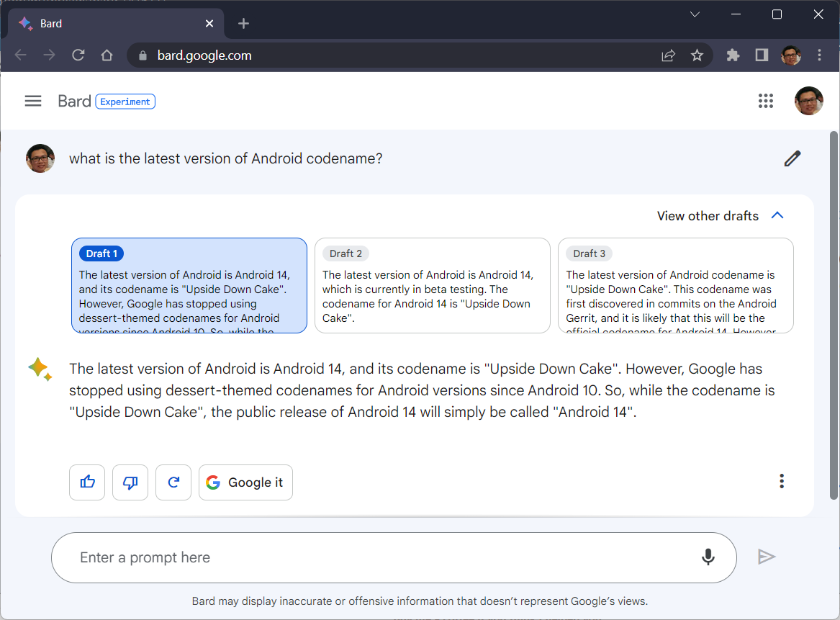Open the Chrome three-dot menu
Image resolution: width=840 pixels, height=620 pixels.
click(x=820, y=55)
